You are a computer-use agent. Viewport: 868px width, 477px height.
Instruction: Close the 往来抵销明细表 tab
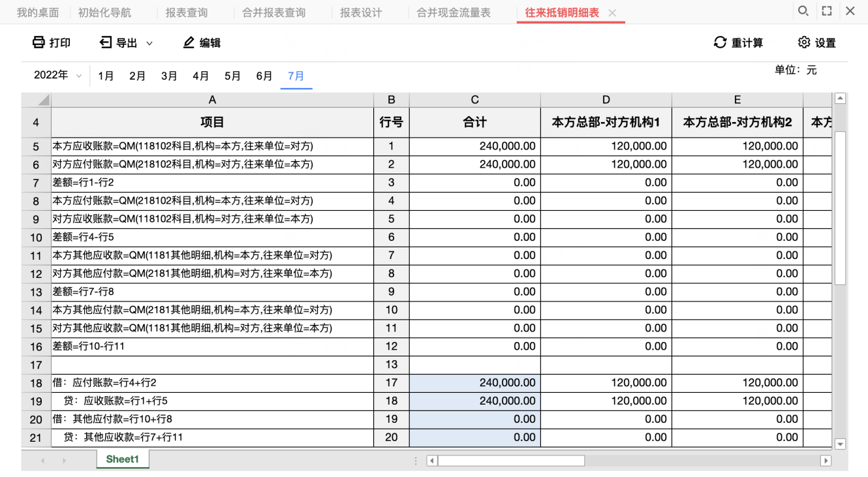[612, 13]
